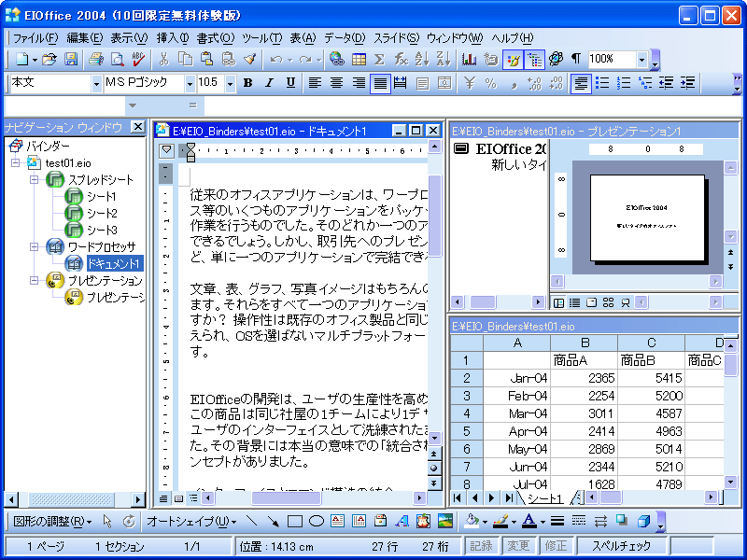This screenshot has height=560, width=747.
Task: Click the slide thumbnail in presentation window
Action: point(647,217)
